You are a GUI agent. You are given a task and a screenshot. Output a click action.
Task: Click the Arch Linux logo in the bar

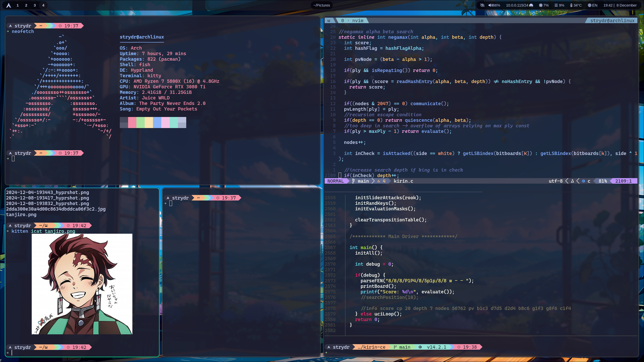(9, 5)
